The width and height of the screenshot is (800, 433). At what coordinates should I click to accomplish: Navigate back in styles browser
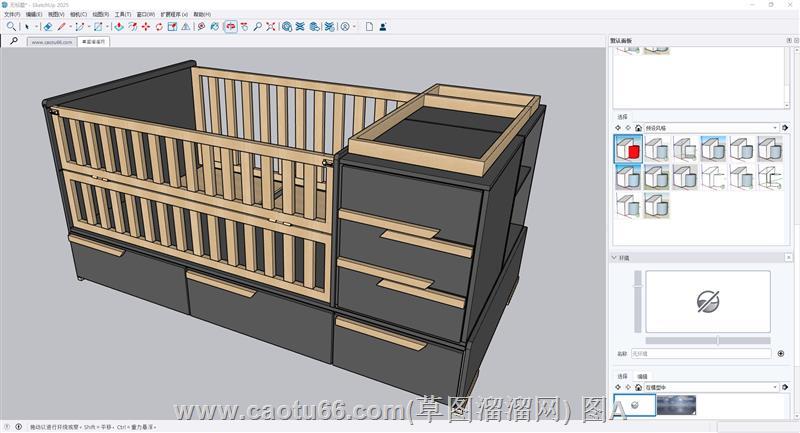click(x=618, y=128)
